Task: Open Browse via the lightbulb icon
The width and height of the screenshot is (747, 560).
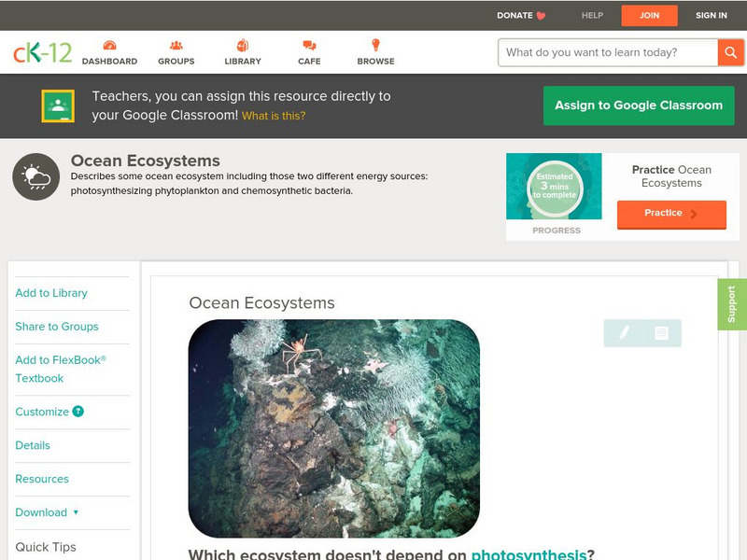Action: (x=375, y=44)
